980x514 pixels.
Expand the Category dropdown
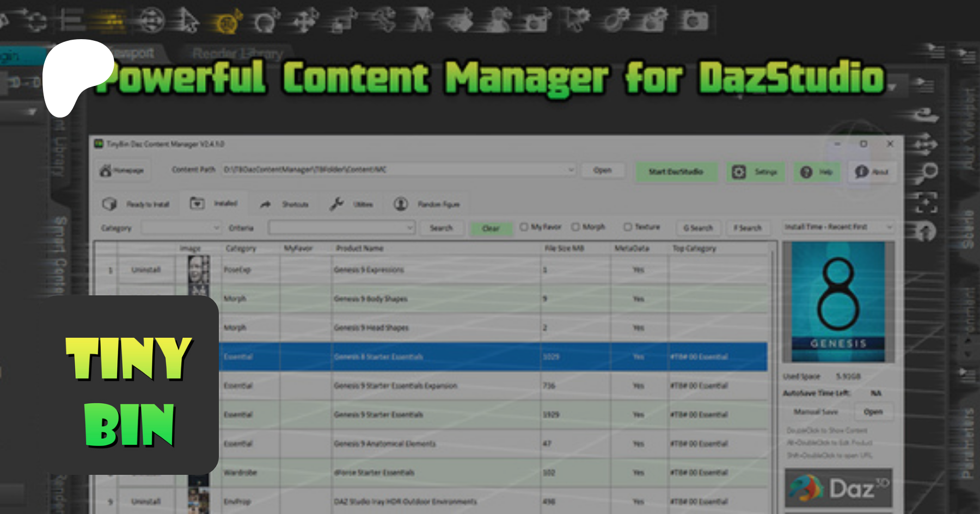click(181, 227)
